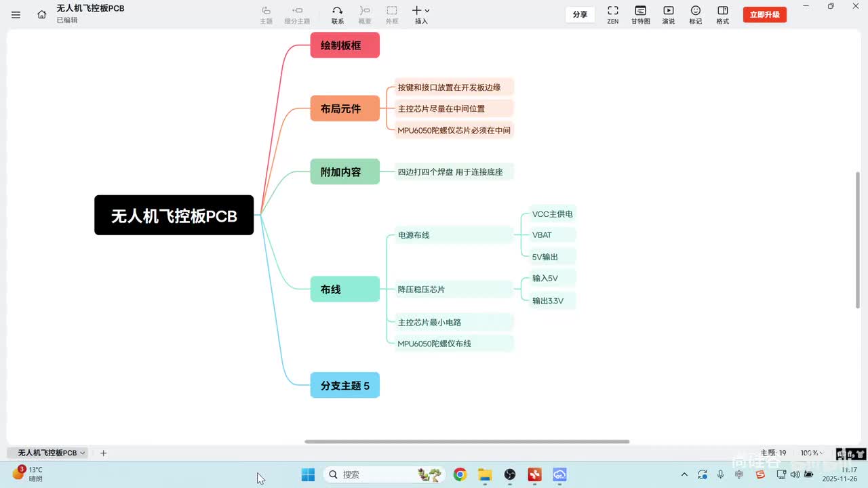868x488 pixels.
Task: Add a new topic (主题)
Action: pyautogui.click(x=267, y=14)
